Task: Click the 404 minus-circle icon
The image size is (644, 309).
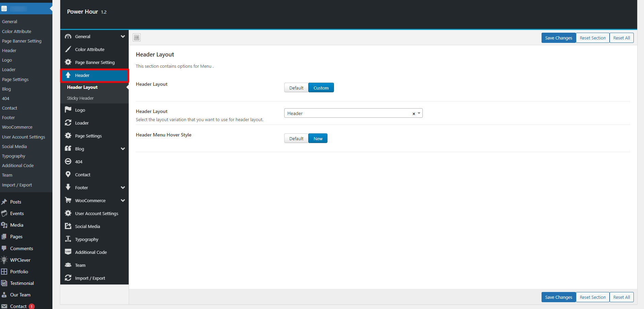Action: click(68, 161)
